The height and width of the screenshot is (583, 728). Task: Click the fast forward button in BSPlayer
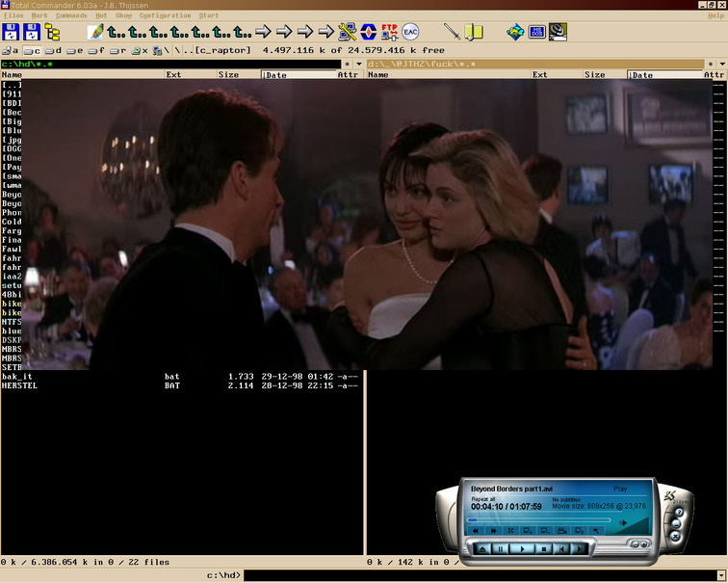tap(494, 530)
